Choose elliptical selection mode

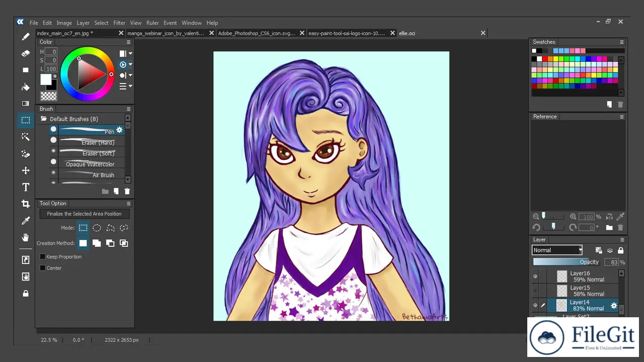click(97, 228)
